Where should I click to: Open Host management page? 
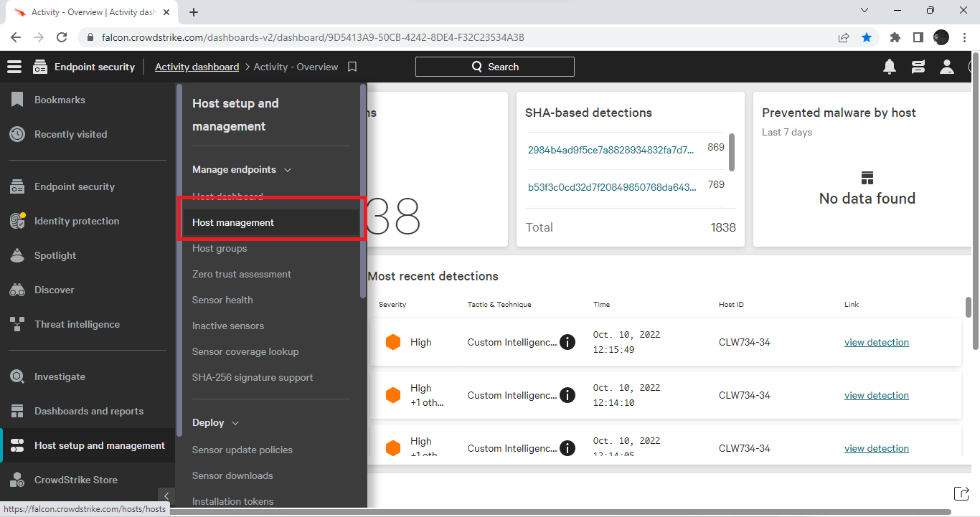(271, 222)
